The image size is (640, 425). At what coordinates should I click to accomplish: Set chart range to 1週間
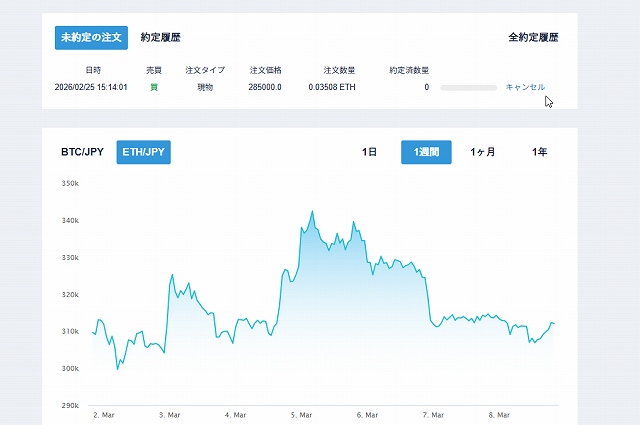pyautogui.click(x=426, y=152)
